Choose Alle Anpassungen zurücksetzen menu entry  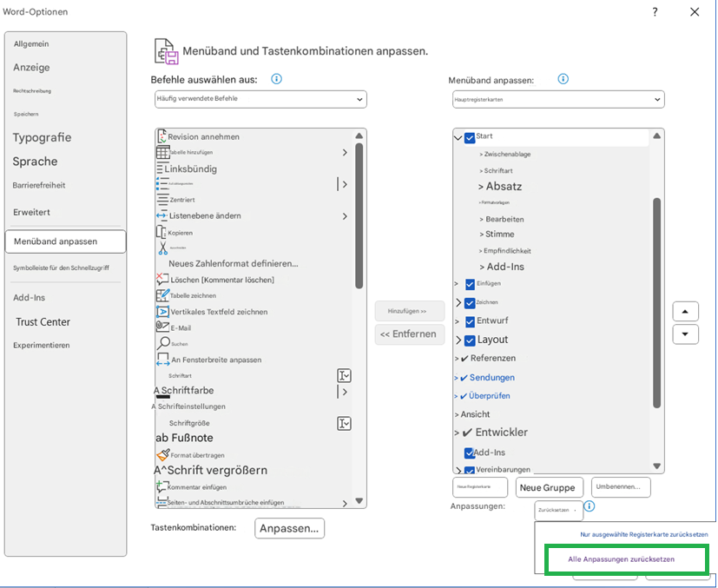621,559
